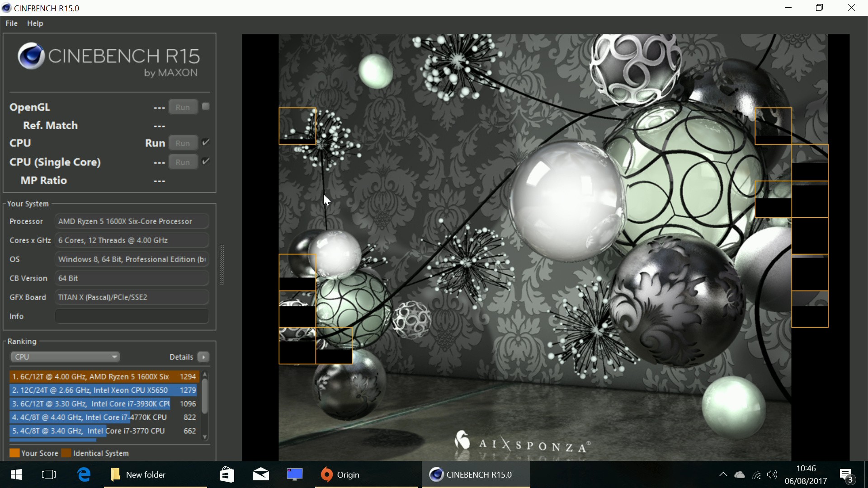Click the OneDrive cloud tray icon
The height and width of the screenshot is (488, 868).
[740, 474]
